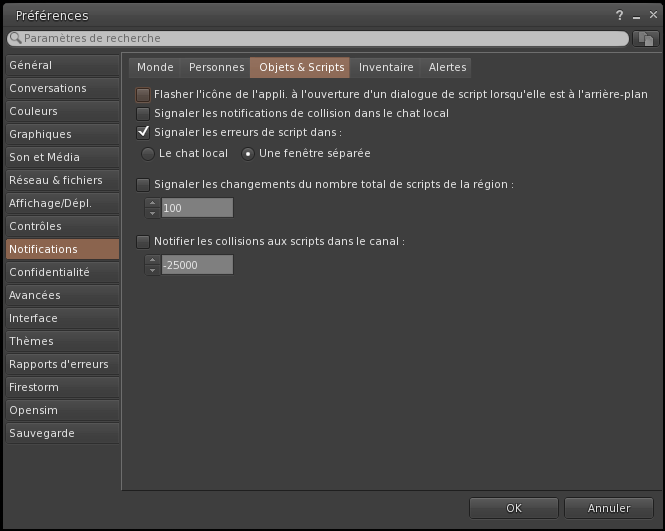The image size is (665, 531).
Task: Click the help question mark icon
Action: tap(619, 16)
